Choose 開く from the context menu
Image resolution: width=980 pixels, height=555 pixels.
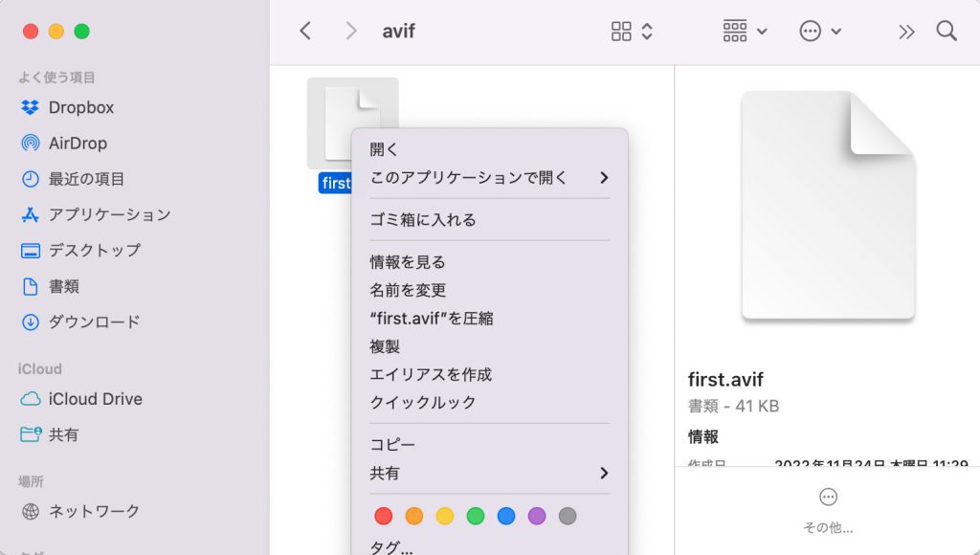pos(489,149)
